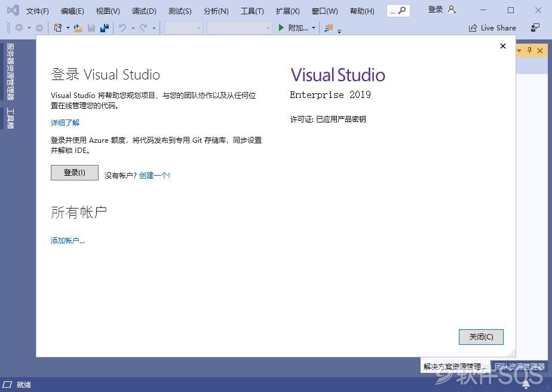Click the 创建一个! link
The image size is (552, 392).
(155, 175)
